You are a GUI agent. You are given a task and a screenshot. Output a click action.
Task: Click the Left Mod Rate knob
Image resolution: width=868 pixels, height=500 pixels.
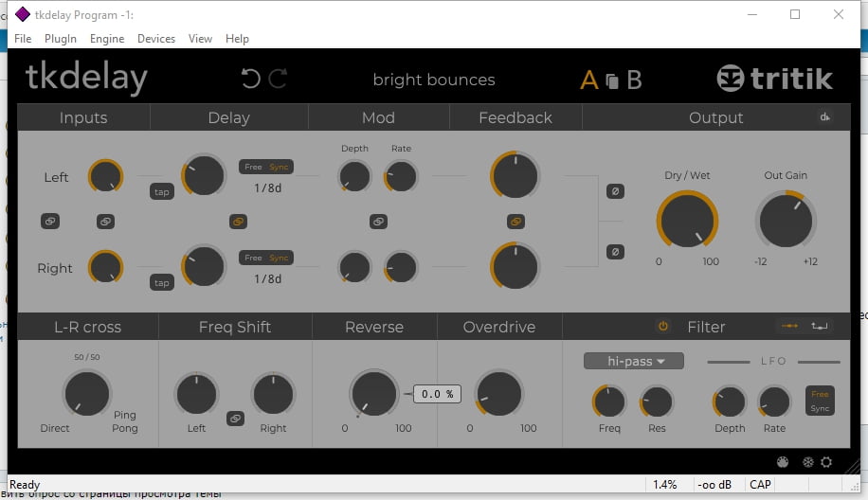[x=401, y=177]
